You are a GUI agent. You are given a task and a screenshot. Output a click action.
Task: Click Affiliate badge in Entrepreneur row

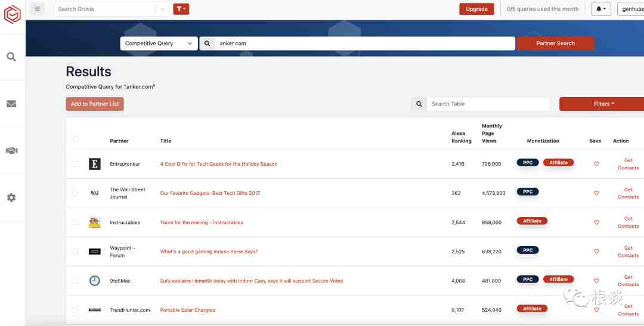point(558,163)
